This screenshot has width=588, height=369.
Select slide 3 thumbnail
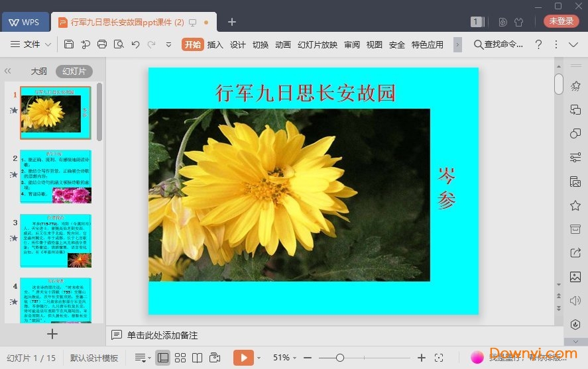[x=56, y=240]
